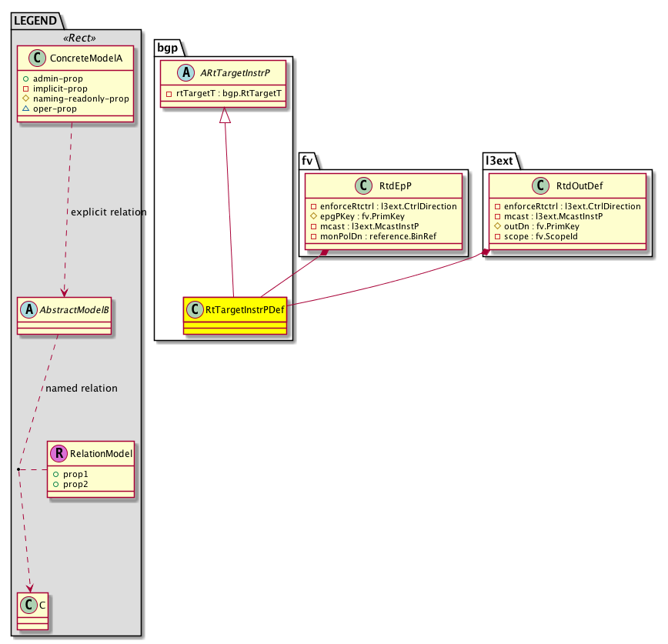Click the RtdOutDef class icon
Viewport: 668px width, 644px height.
(x=543, y=185)
